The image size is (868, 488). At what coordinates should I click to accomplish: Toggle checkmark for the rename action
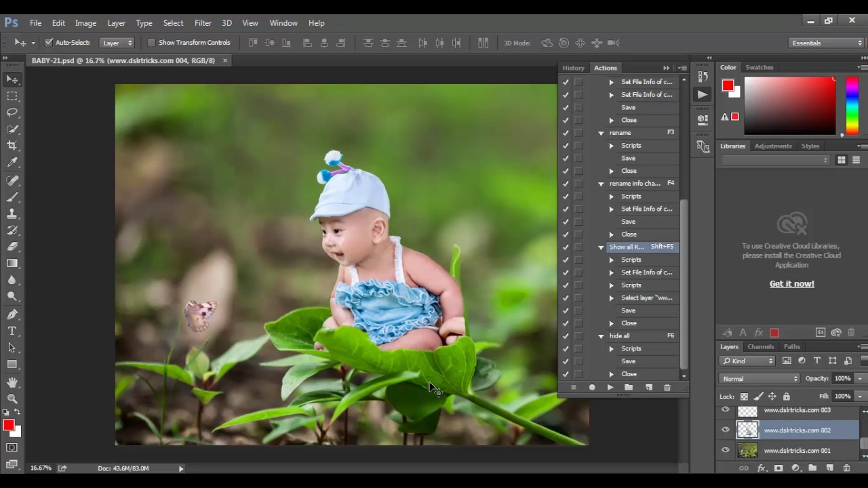coord(566,133)
